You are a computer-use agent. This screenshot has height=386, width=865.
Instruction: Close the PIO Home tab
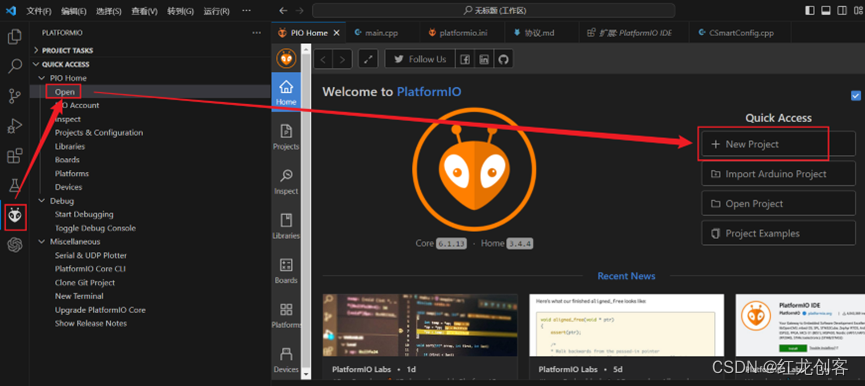click(x=337, y=33)
